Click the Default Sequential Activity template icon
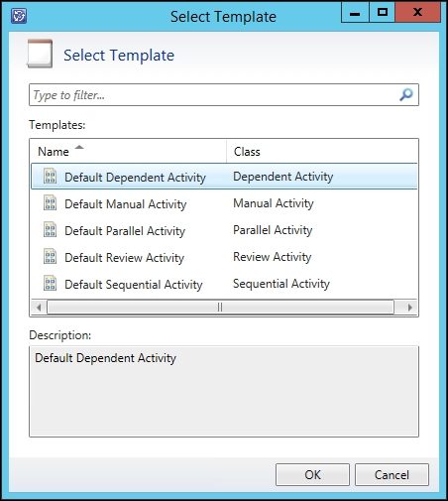448x501 pixels. pyautogui.click(x=51, y=283)
